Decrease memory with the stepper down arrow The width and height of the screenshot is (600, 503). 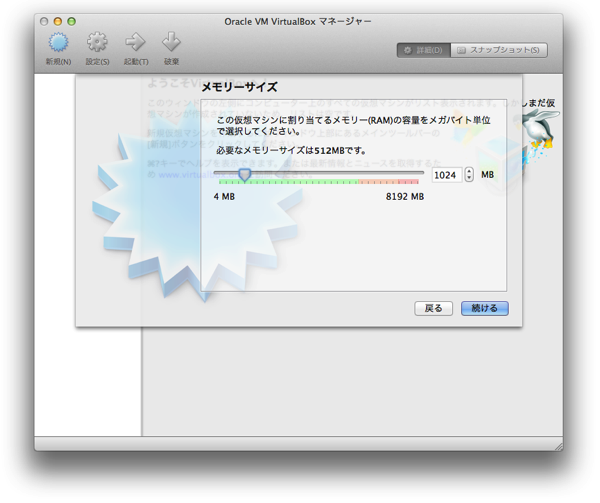click(x=469, y=179)
